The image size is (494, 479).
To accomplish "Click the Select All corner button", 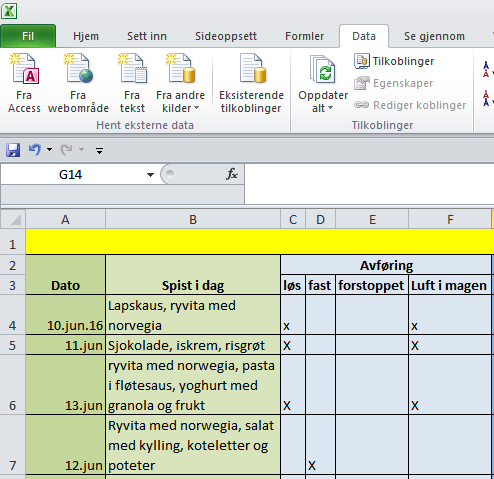I will click(13, 219).
